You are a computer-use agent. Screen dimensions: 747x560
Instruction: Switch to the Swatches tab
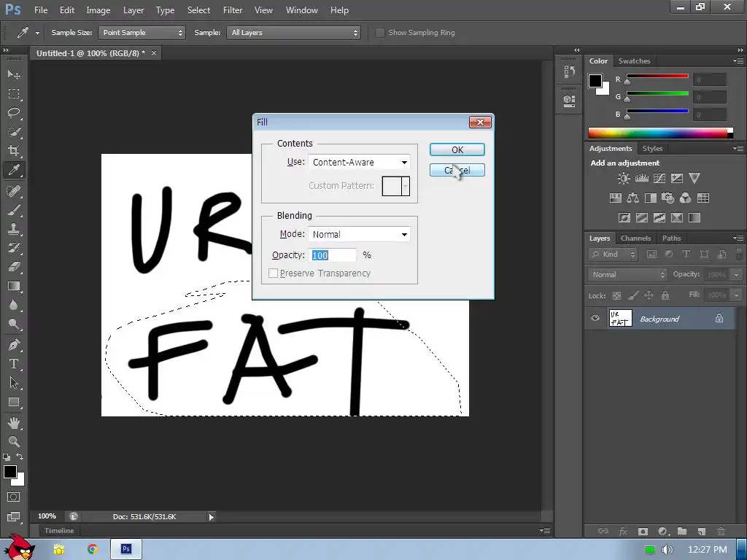[x=634, y=61]
